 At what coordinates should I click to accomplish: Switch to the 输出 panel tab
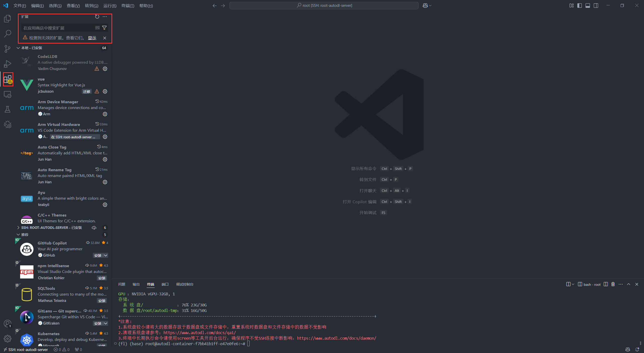[136, 284]
